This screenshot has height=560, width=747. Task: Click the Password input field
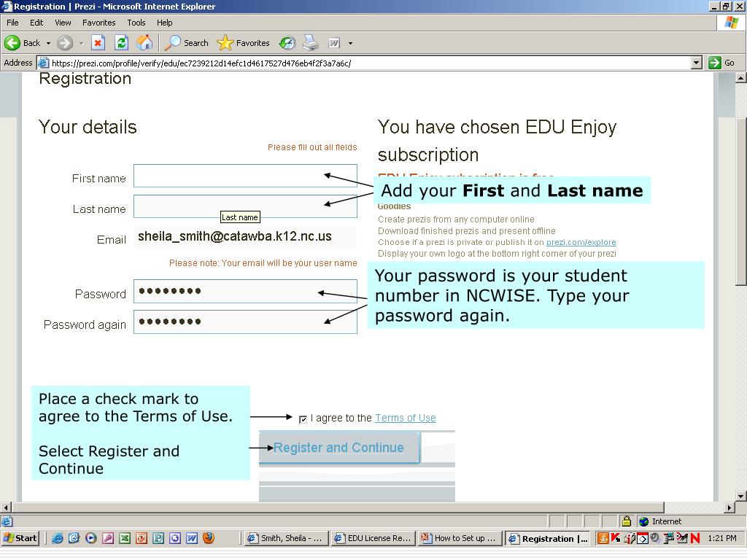tap(245, 291)
